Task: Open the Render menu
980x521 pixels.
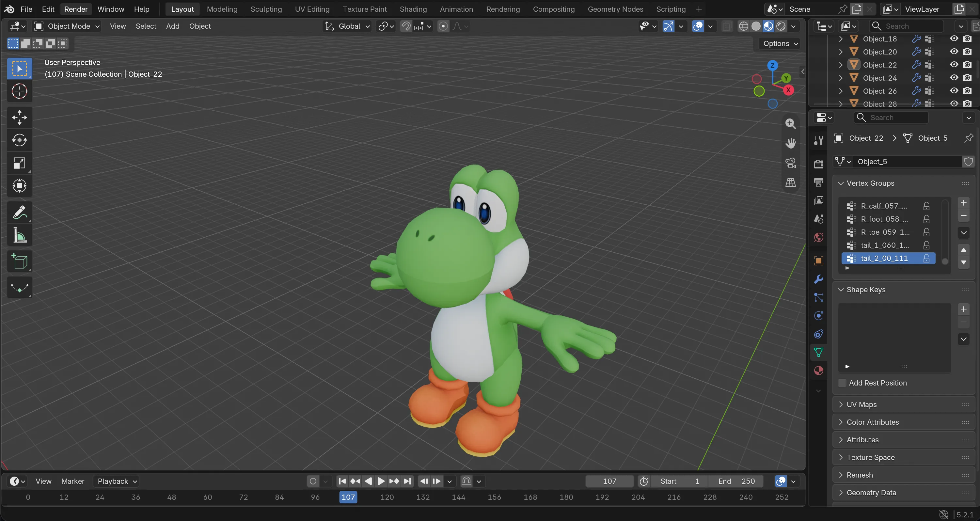Action: click(76, 9)
